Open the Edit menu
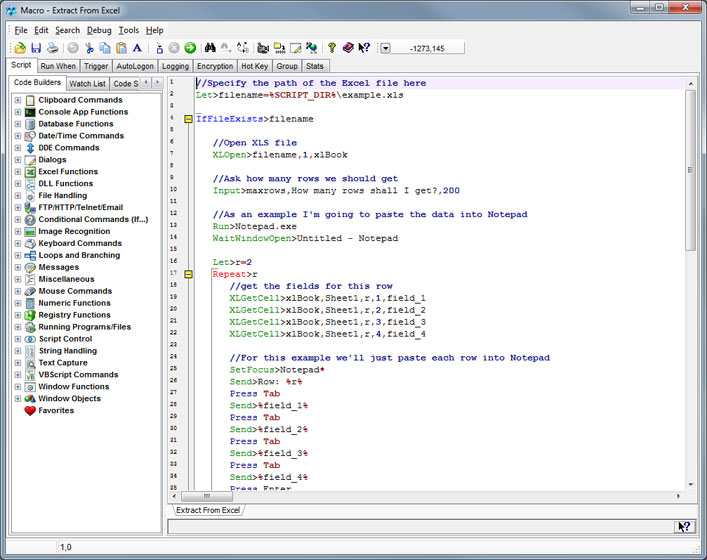The width and height of the screenshot is (707, 560). (41, 30)
